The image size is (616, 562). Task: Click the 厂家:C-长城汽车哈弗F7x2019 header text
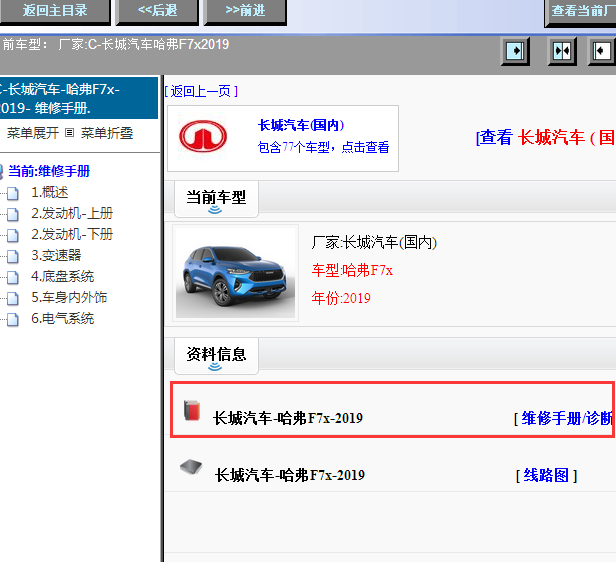pos(144,44)
